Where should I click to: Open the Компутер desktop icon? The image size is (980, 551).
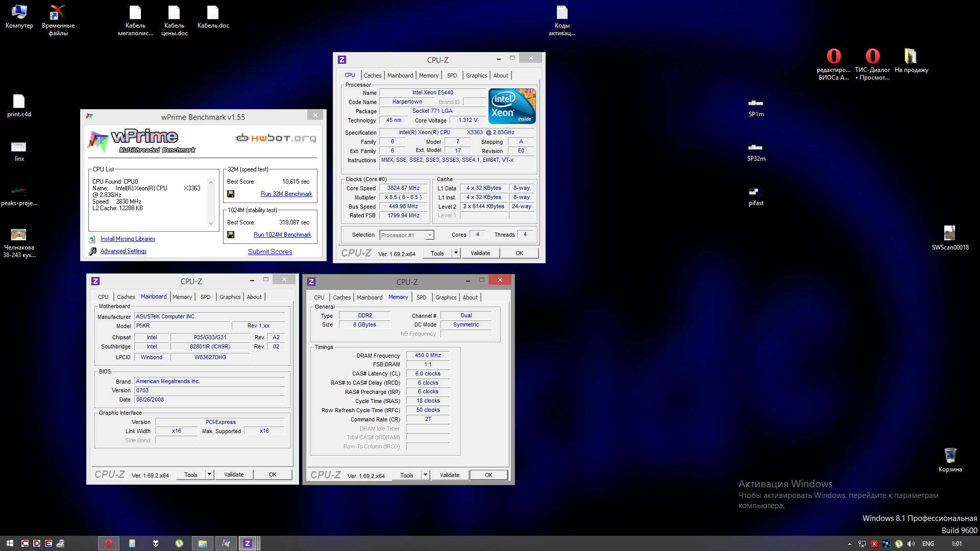click(x=19, y=16)
